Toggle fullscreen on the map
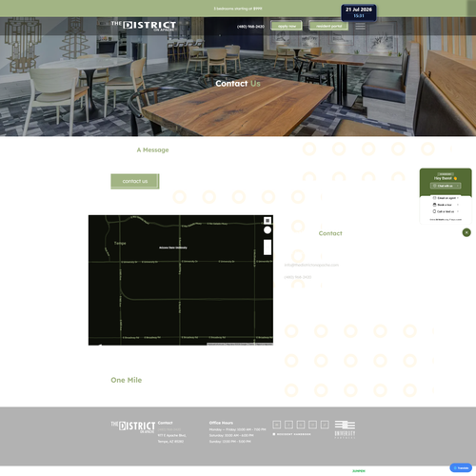Screen dimensions: 476x476 click(x=268, y=220)
